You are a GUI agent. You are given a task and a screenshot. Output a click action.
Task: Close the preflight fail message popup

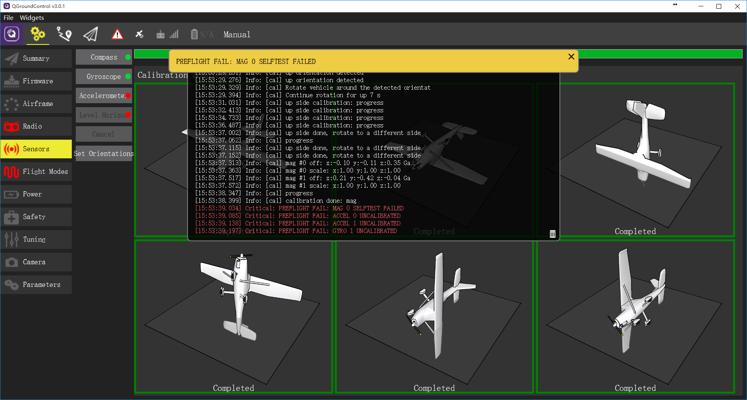[x=571, y=57]
